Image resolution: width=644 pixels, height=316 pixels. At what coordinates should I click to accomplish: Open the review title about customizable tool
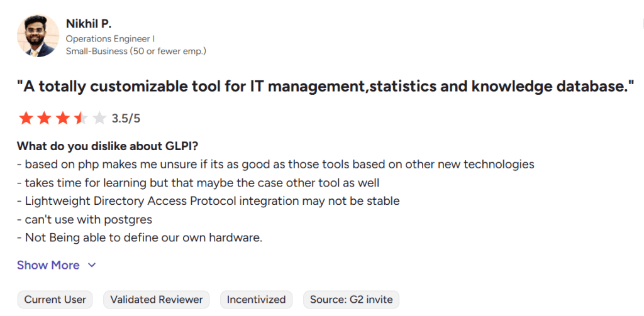coord(325,87)
